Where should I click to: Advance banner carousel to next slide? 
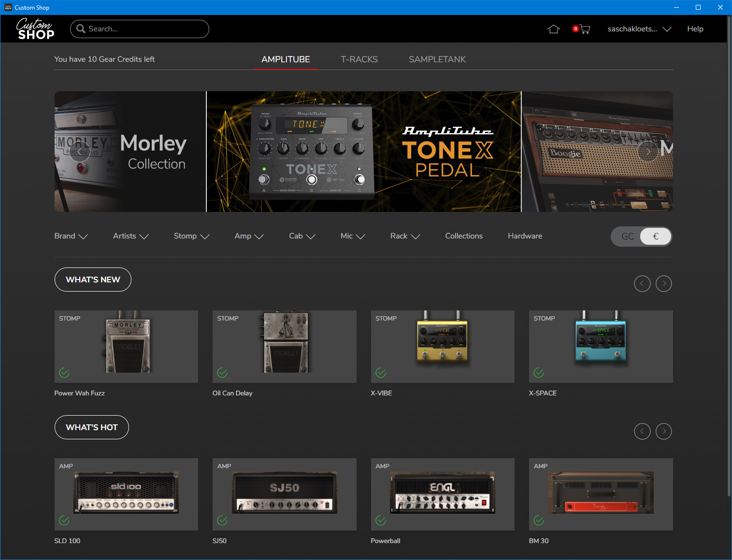647,152
